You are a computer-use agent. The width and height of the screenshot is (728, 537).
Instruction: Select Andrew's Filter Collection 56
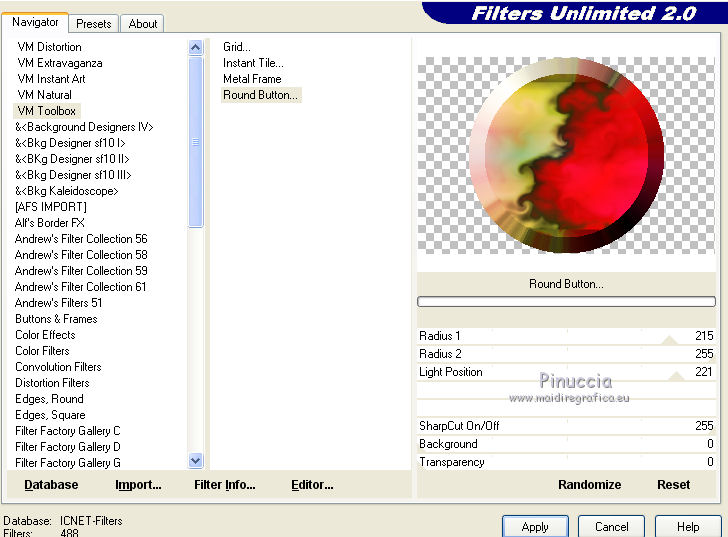[x=81, y=239]
